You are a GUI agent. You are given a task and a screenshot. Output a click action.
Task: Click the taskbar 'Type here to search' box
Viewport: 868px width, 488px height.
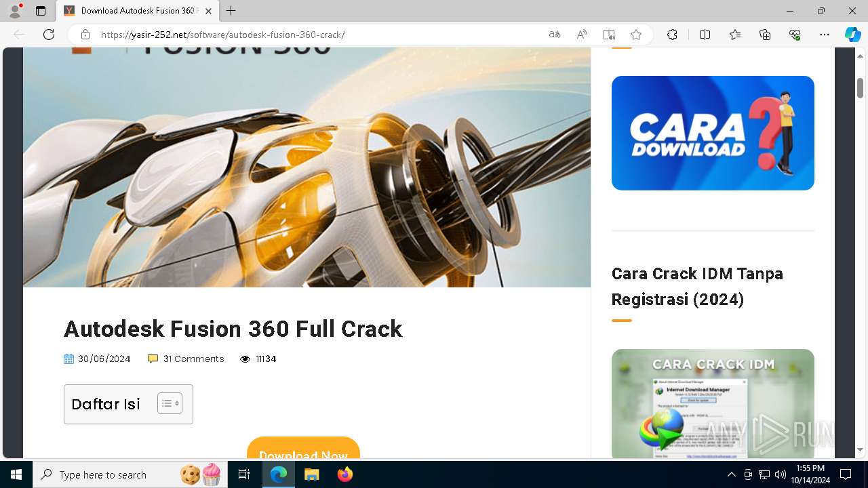click(132, 474)
